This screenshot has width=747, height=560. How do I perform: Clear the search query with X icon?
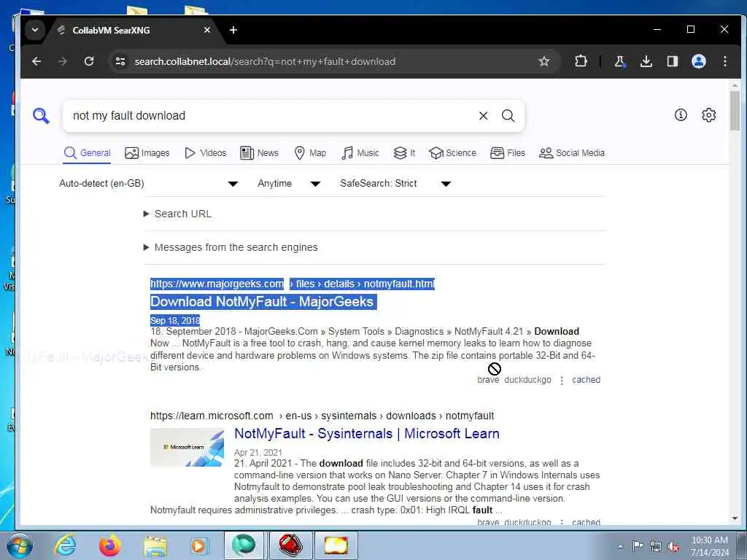[x=483, y=116]
